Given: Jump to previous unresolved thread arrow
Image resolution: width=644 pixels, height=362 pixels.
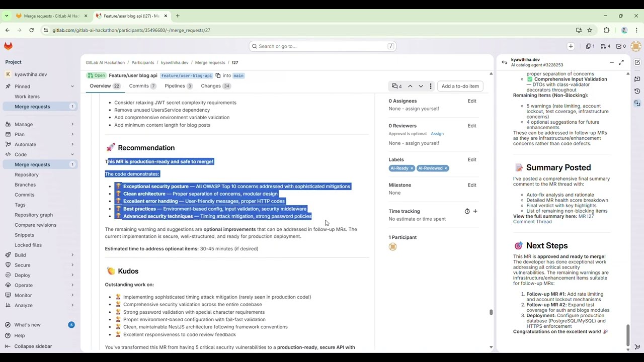Looking at the screenshot, I should (410, 86).
